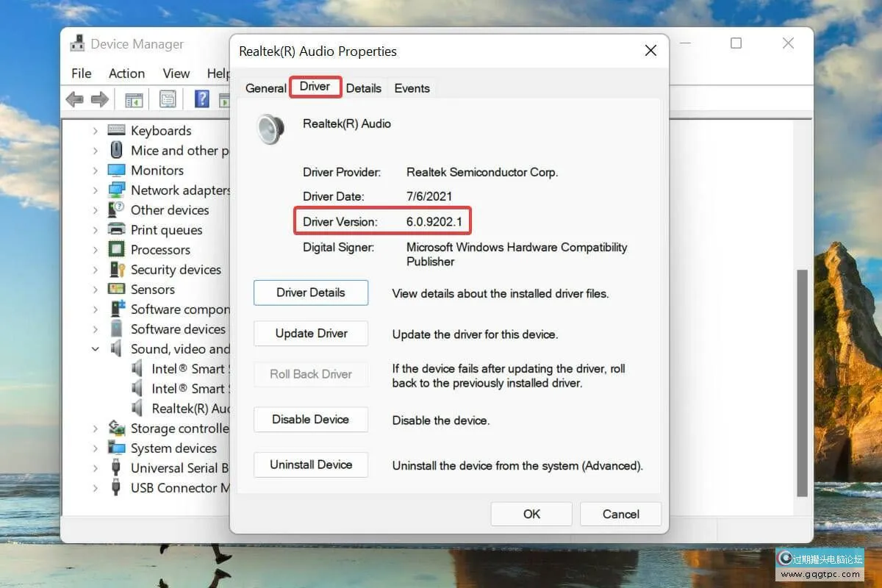Image resolution: width=882 pixels, height=588 pixels.
Task: Click the Device Manager vertical scrollbar
Action: click(802, 382)
